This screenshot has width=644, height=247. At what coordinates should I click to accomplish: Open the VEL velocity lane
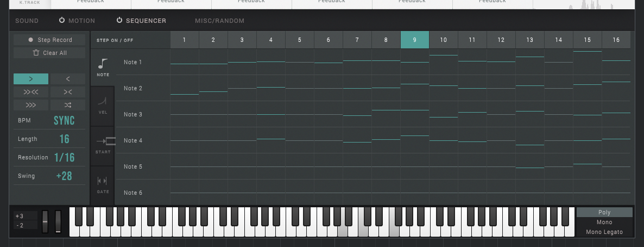[x=103, y=105]
